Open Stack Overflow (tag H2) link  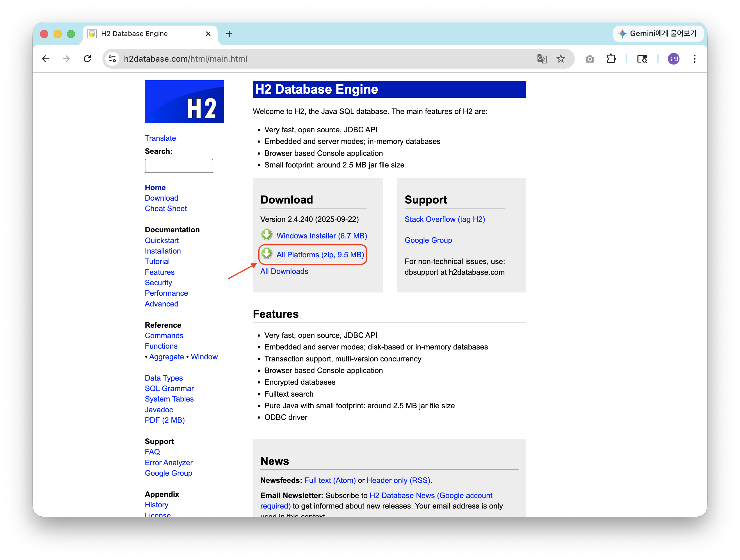pos(445,219)
